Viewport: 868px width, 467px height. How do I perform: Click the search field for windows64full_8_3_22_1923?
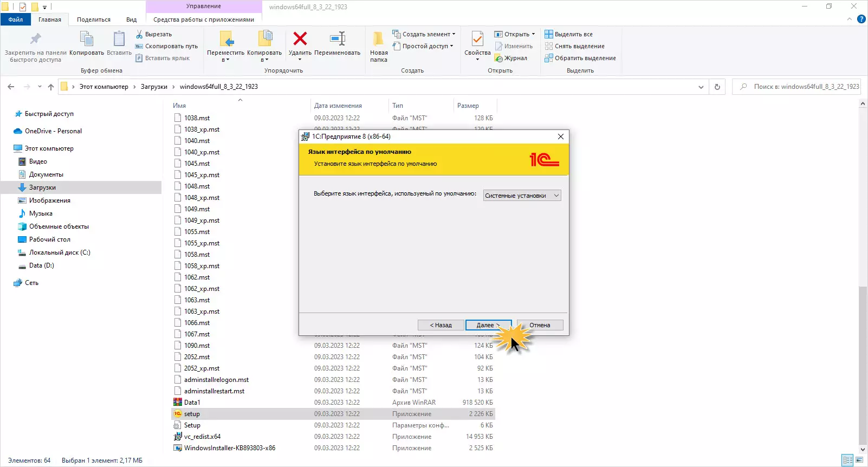pyautogui.click(x=796, y=87)
